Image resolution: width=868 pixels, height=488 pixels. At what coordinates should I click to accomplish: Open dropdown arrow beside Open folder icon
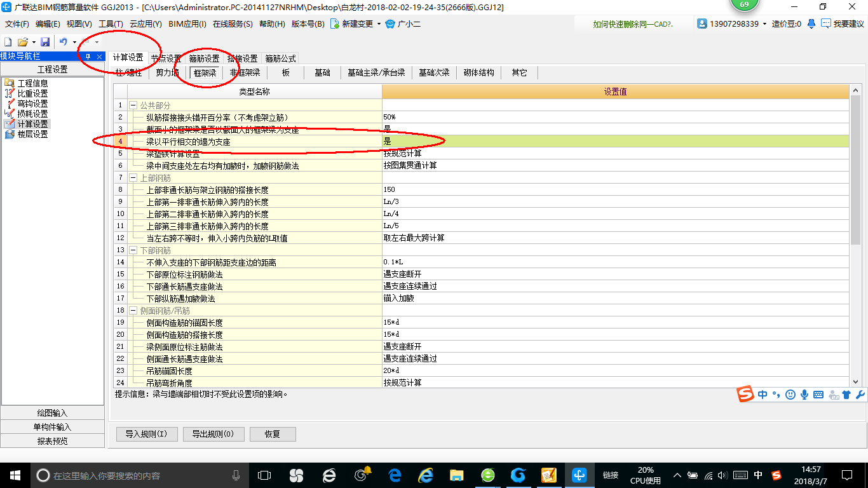click(x=34, y=42)
